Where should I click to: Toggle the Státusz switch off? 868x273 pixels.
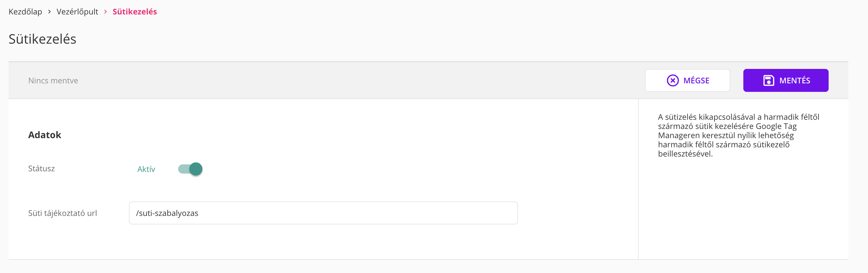tap(190, 169)
